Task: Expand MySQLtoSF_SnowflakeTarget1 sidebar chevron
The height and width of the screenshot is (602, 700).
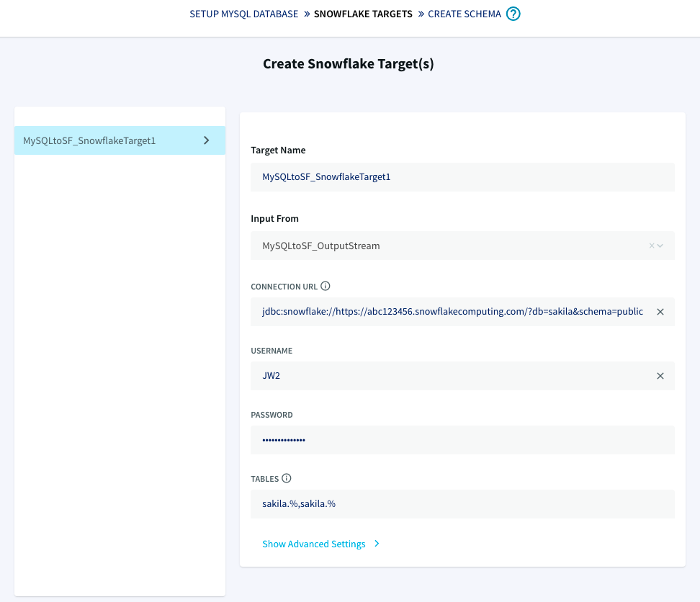Action: coord(206,140)
